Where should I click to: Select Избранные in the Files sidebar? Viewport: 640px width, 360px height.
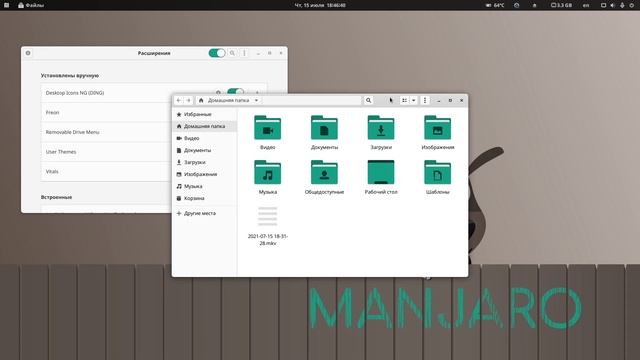coord(204,114)
